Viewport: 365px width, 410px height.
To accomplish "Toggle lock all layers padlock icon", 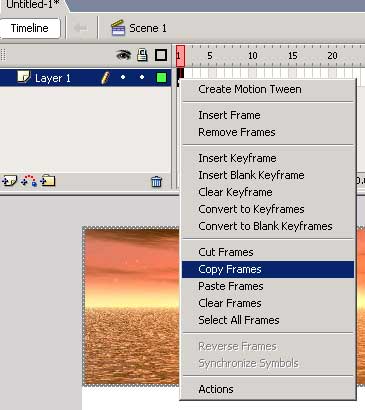I will pyautogui.click(x=142, y=55).
